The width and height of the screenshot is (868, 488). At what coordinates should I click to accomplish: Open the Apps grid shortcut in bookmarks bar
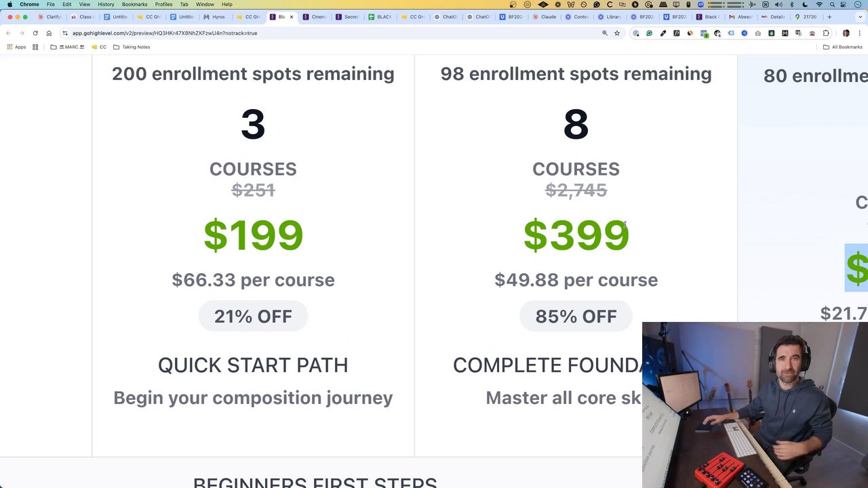point(16,47)
